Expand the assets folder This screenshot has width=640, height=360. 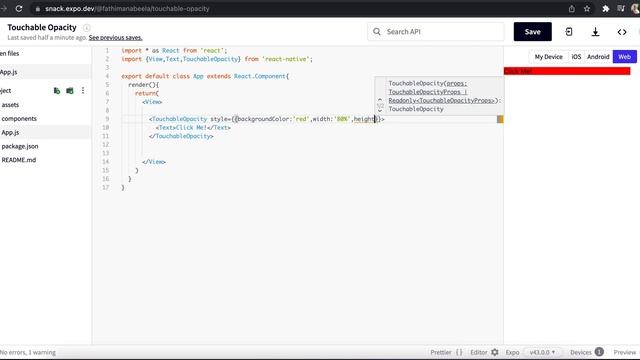[10, 105]
